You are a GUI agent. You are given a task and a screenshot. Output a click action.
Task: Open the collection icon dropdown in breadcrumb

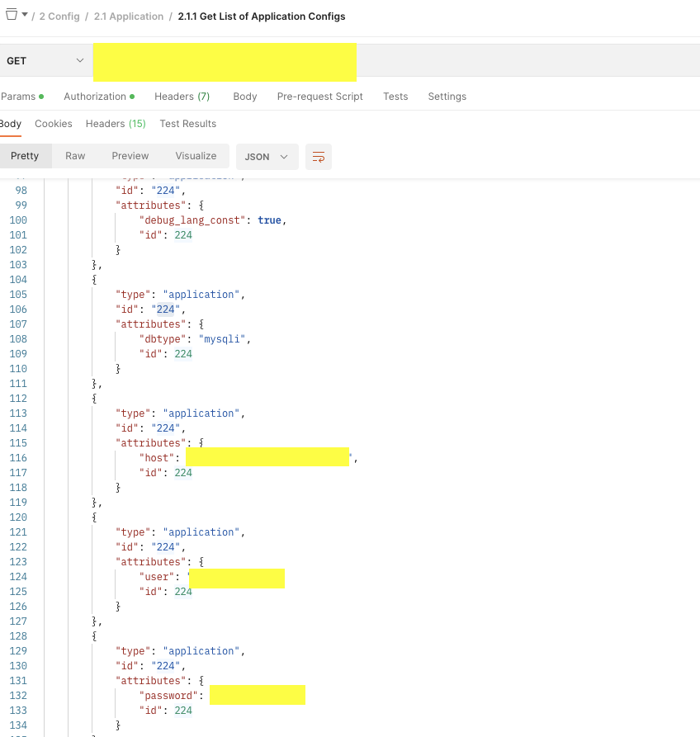click(x=17, y=15)
